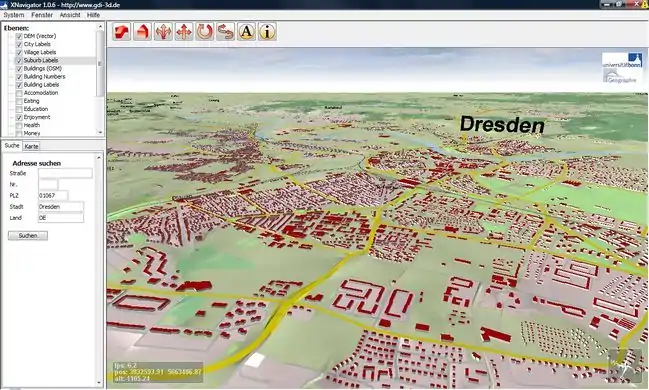Click the Suchen button
649x390 pixels.
[x=28, y=236]
